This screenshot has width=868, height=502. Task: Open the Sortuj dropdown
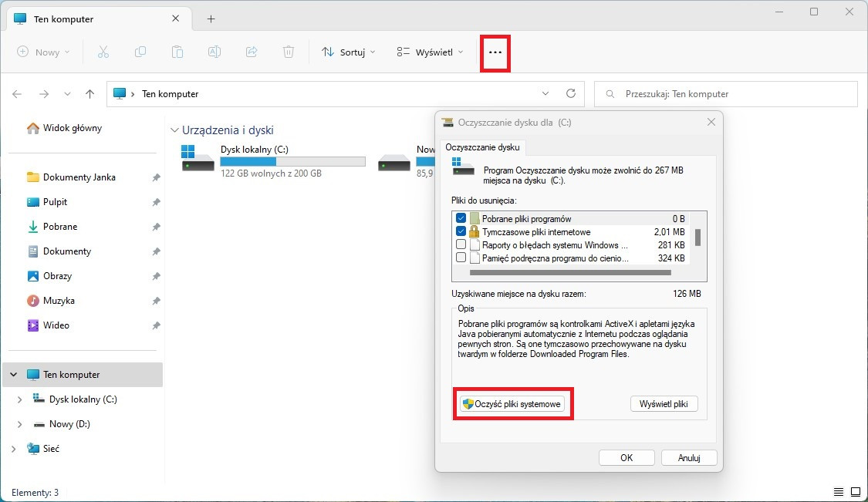(348, 52)
